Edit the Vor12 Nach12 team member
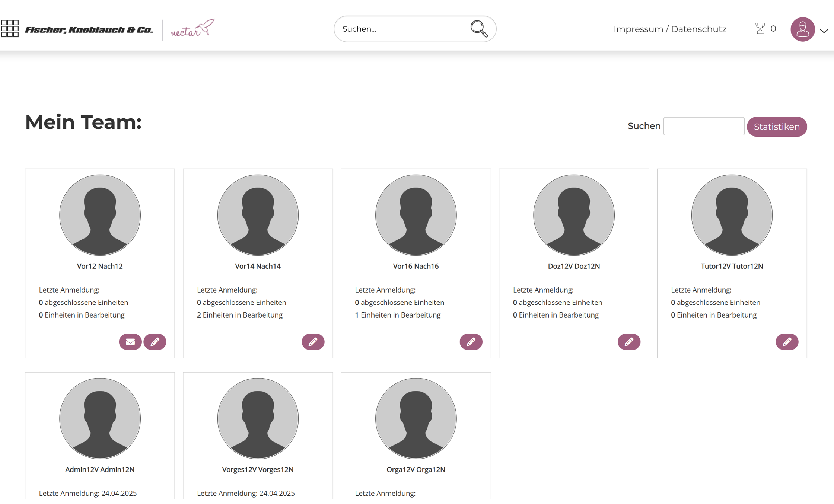 pos(155,342)
